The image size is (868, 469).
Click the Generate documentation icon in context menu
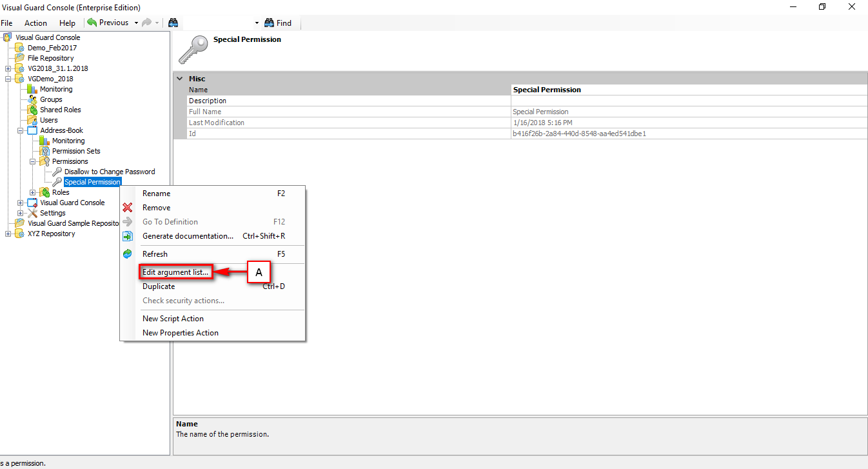(x=128, y=236)
